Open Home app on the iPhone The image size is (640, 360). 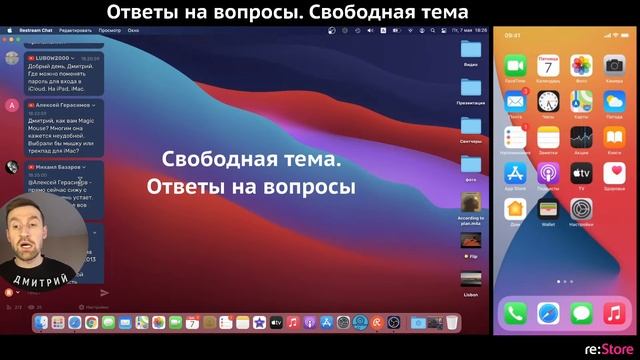515,209
